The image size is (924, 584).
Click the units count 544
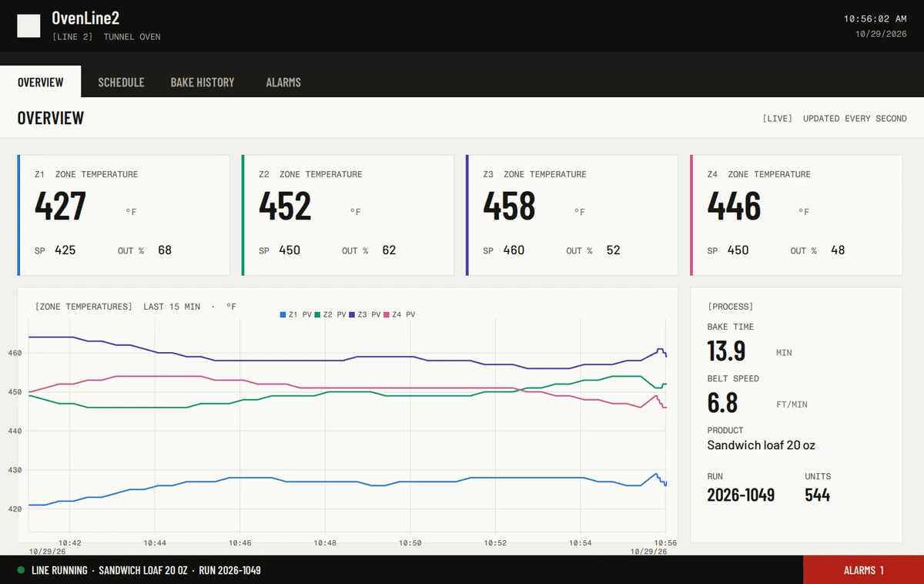(818, 495)
